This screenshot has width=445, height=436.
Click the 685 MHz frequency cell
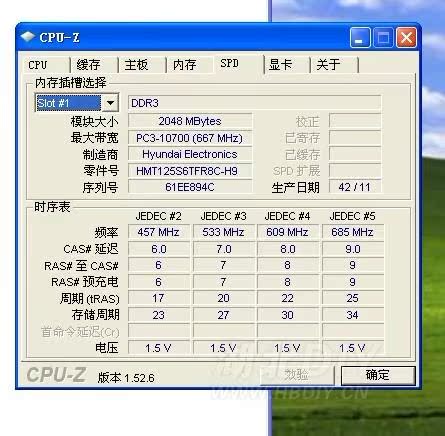point(353,232)
